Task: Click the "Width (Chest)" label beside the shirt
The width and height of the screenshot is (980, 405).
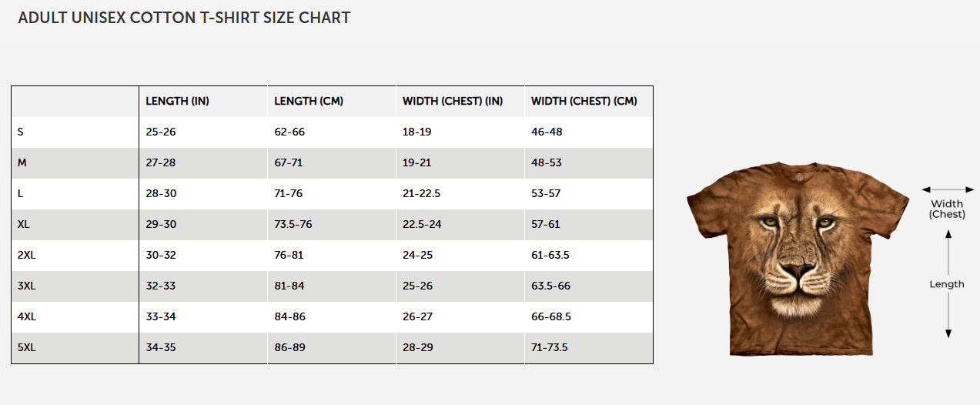Action: [947, 209]
